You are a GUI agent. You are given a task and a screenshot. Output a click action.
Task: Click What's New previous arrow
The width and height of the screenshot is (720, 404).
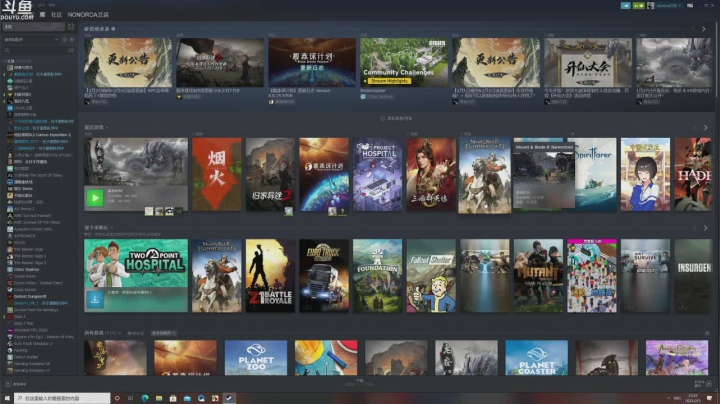[x=693, y=29]
